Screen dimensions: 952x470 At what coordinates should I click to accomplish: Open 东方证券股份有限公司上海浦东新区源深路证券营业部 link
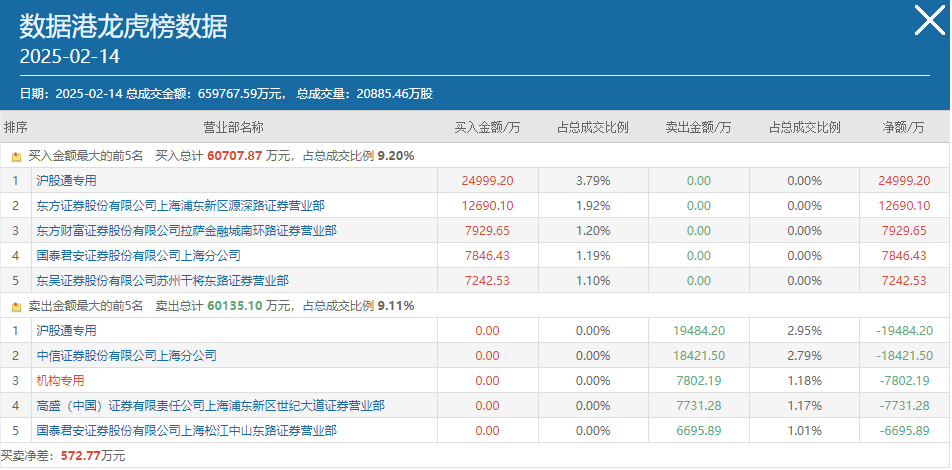pyautogui.click(x=180, y=206)
